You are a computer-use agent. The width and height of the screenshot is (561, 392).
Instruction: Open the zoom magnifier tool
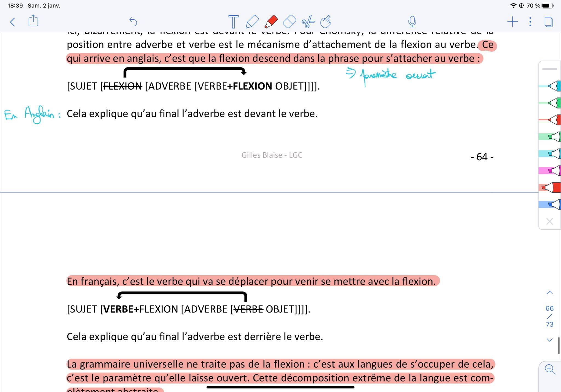point(550,369)
